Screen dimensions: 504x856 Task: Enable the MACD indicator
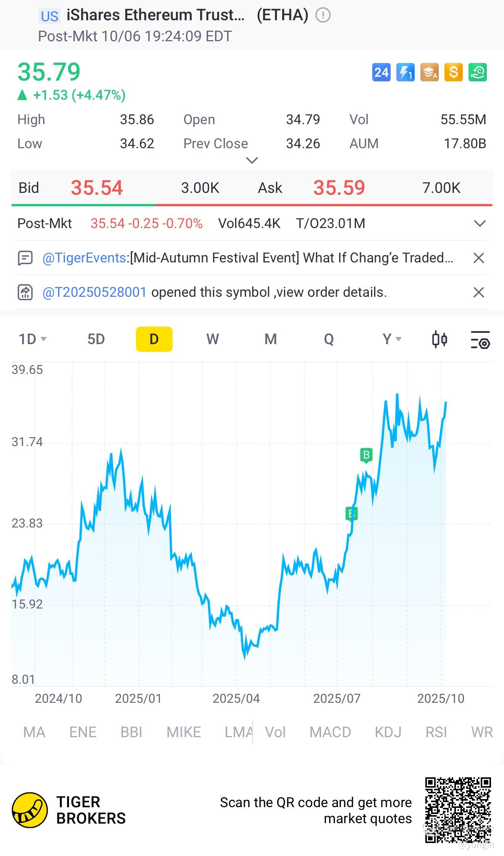[330, 732]
